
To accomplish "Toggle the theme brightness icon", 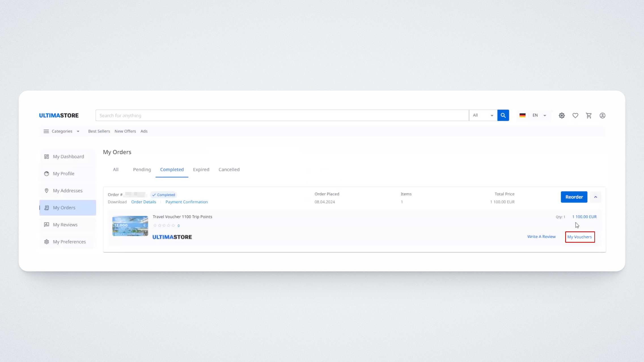I will (562, 116).
